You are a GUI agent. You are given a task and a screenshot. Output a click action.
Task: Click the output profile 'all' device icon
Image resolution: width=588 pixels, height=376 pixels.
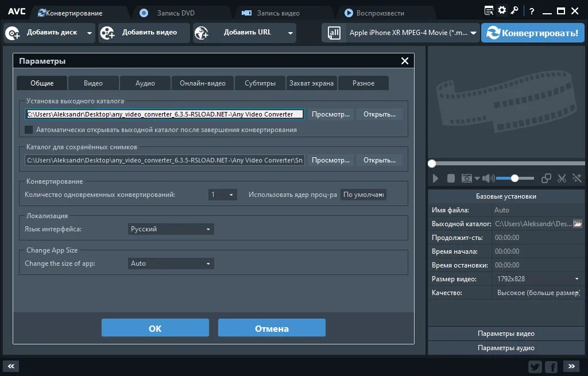(334, 33)
